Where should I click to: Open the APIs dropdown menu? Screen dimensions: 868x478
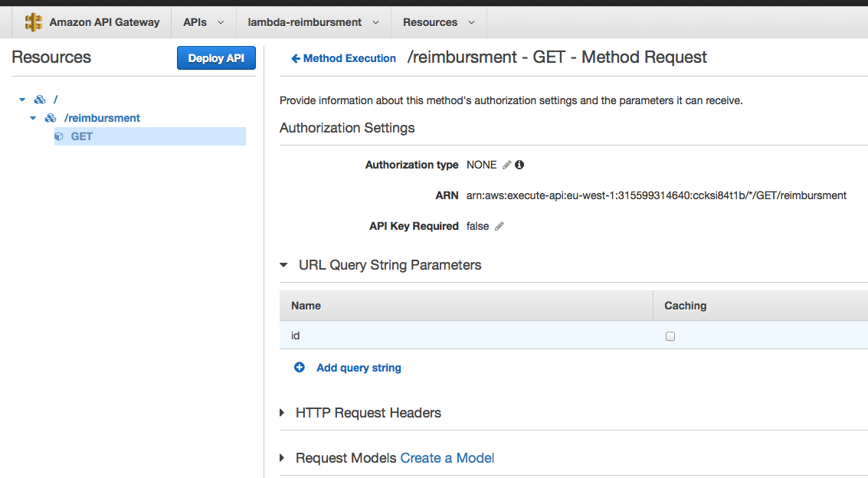(204, 22)
